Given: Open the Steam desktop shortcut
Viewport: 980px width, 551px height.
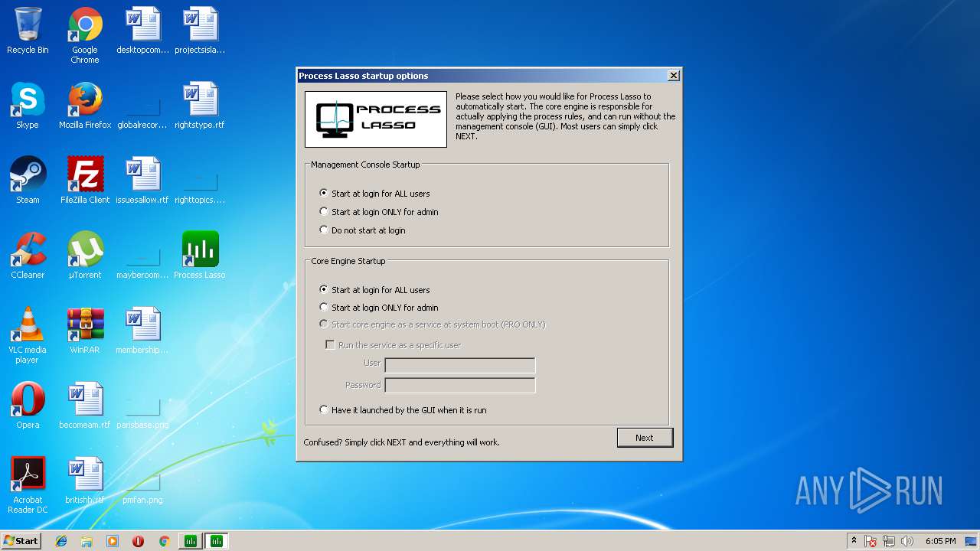Looking at the screenshot, I should [x=28, y=181].
